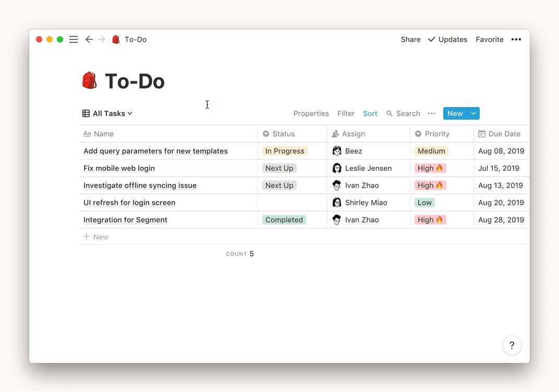Image resolution: width=559 pixels, height=392 pixels.
Task: Add a new row with + New
Action: [x=96, y=237]
